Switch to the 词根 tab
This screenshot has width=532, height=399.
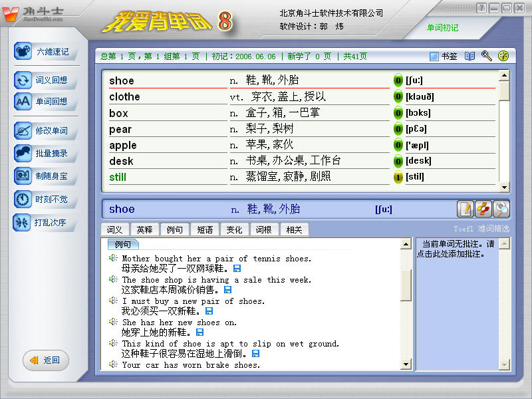pos(263,229)
